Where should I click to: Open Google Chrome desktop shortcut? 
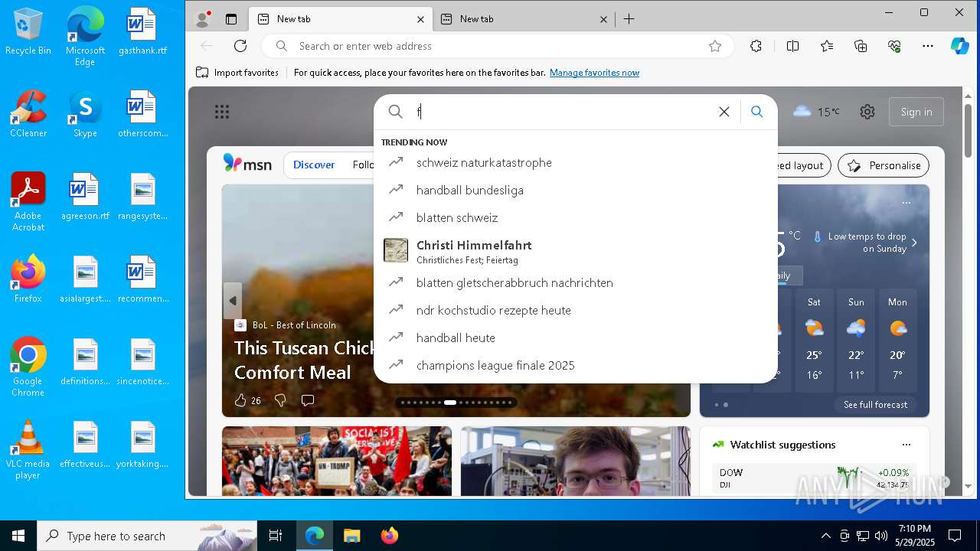pos(28,367)
